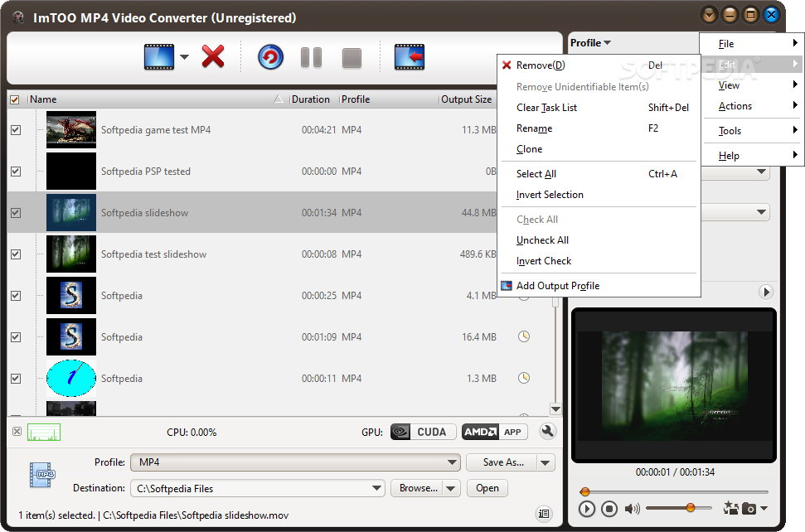This screenshot has height=532, width=805.
Task: Play the preview video
Action: coord(587,509)
